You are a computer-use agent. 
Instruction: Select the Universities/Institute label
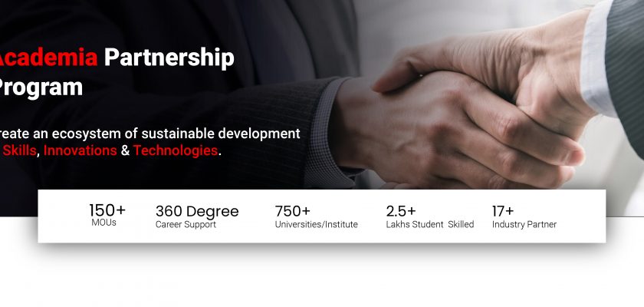tap(316, 224)
